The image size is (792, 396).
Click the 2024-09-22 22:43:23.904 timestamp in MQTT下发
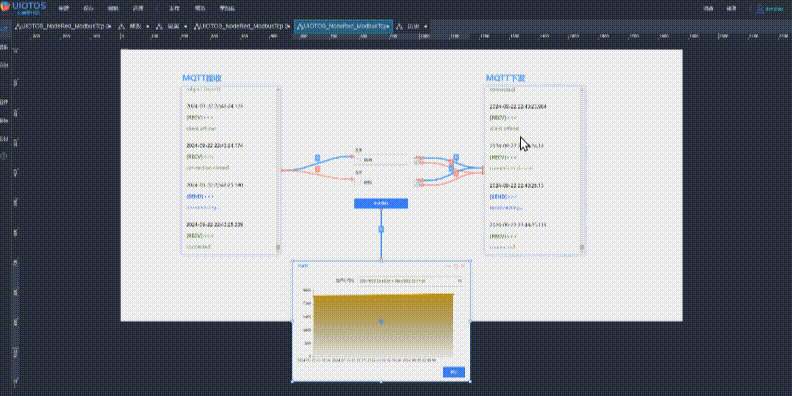coord(518,107)
